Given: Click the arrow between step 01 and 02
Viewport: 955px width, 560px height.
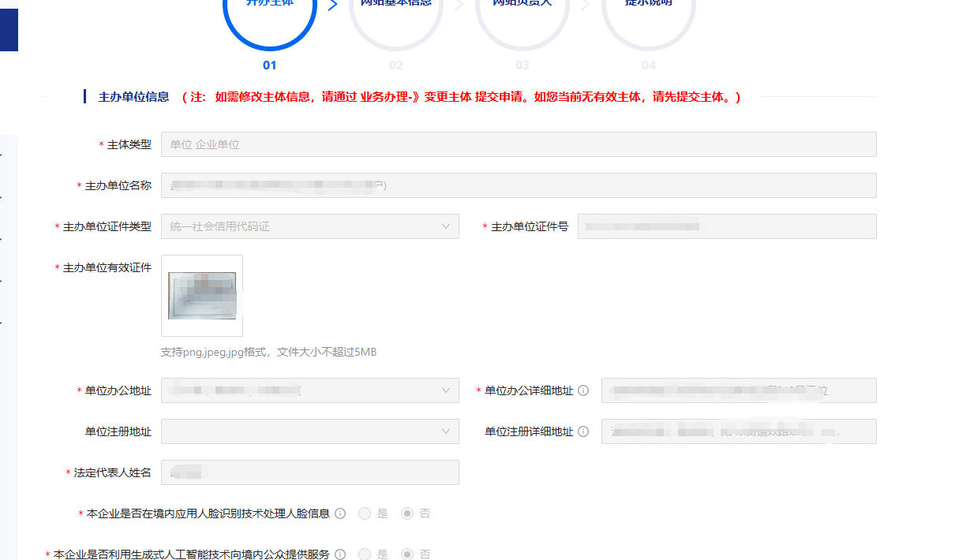Looking at the screenshot, I should (332, 6).
